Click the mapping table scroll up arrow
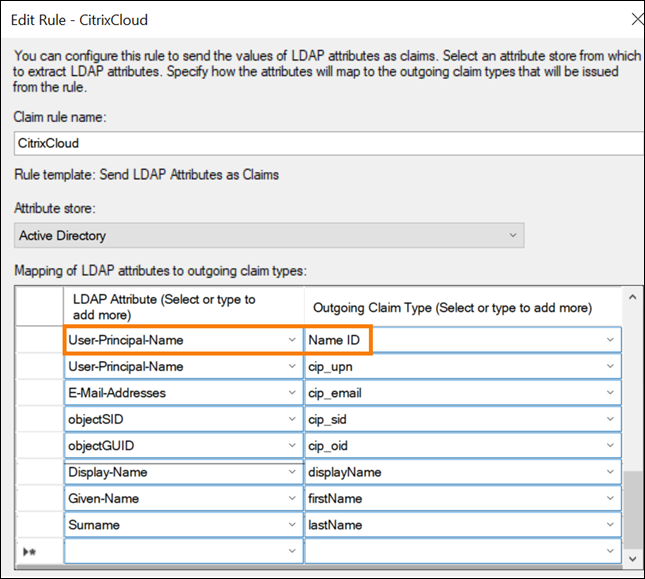The width and height of the screenshot is (645, 579). (x=633, y=297)
